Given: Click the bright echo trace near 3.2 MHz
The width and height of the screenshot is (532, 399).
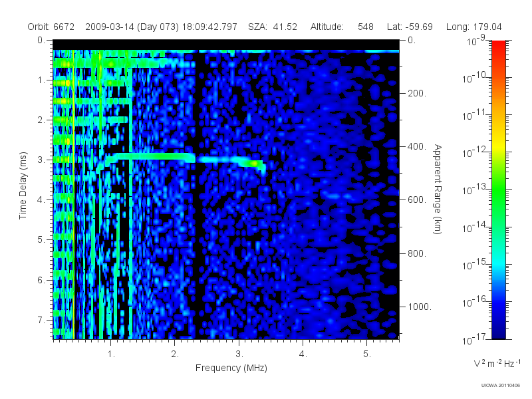Looking at the screenshot, I should point(253,164).
